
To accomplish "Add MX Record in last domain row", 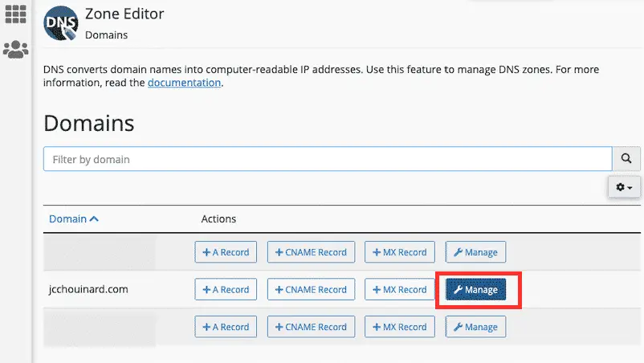I will [x=400, y=327].
